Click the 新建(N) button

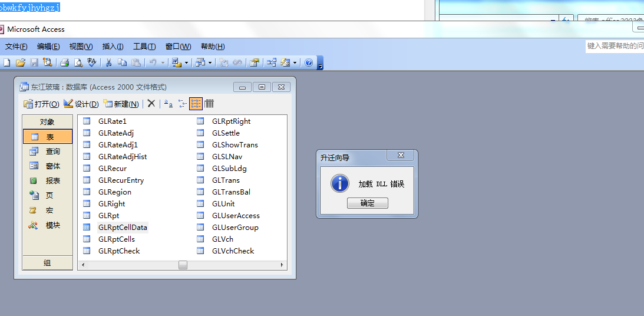pyautogui.click(x=121, y=104)
